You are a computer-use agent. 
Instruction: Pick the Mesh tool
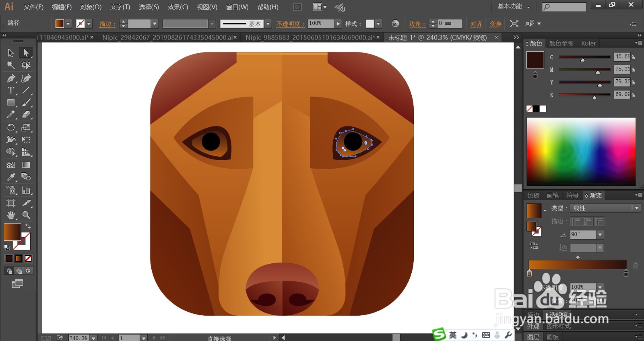[x=11, y=165]
